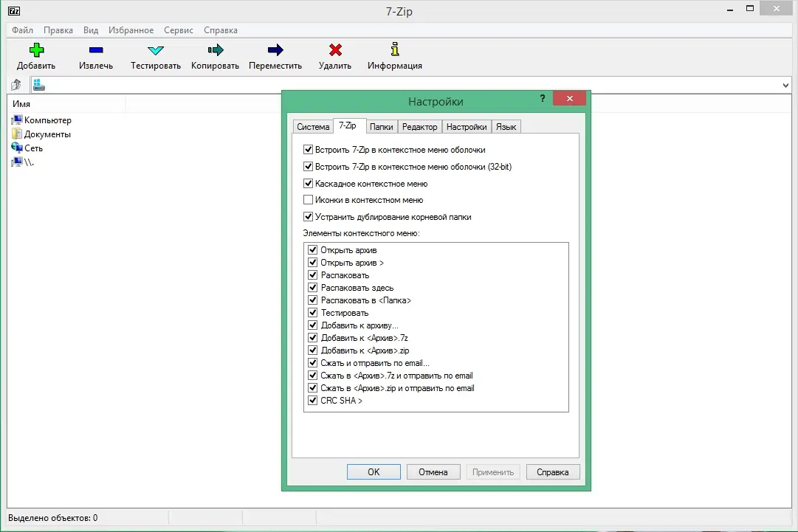This screenshot has width=798, height=532.
Task: Toggle the 32-bit shell context menu checkbox
Action: 308,166
